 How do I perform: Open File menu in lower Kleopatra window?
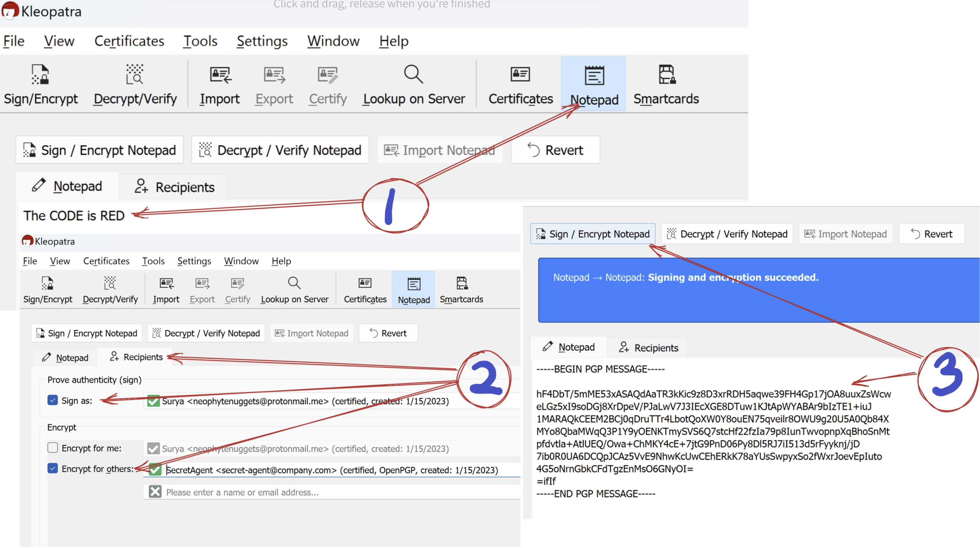click(x=30, y=261)
